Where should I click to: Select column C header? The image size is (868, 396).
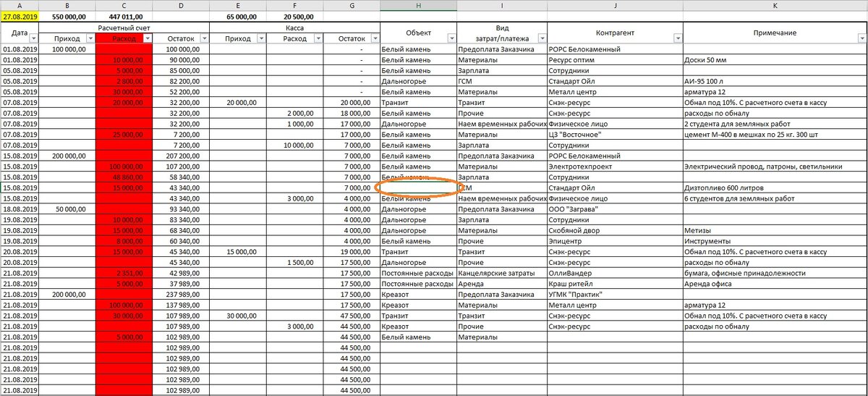pyautogui.click(x=124, y=5)
